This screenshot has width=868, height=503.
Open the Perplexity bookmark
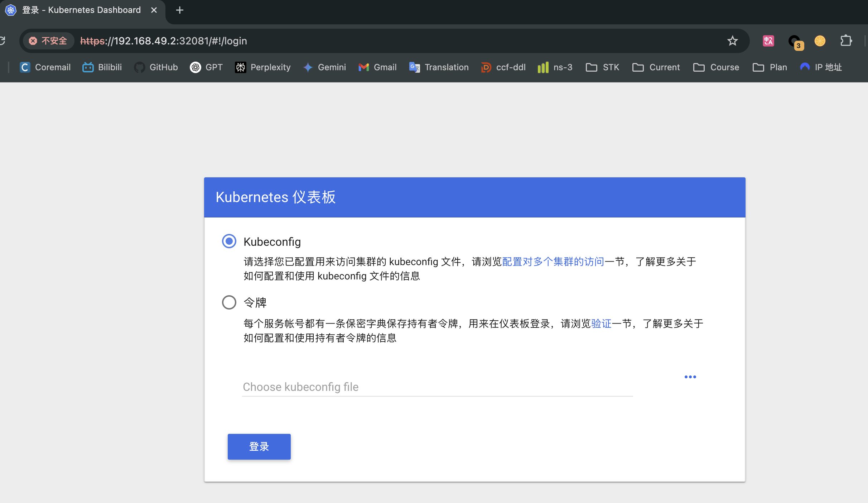262,67
